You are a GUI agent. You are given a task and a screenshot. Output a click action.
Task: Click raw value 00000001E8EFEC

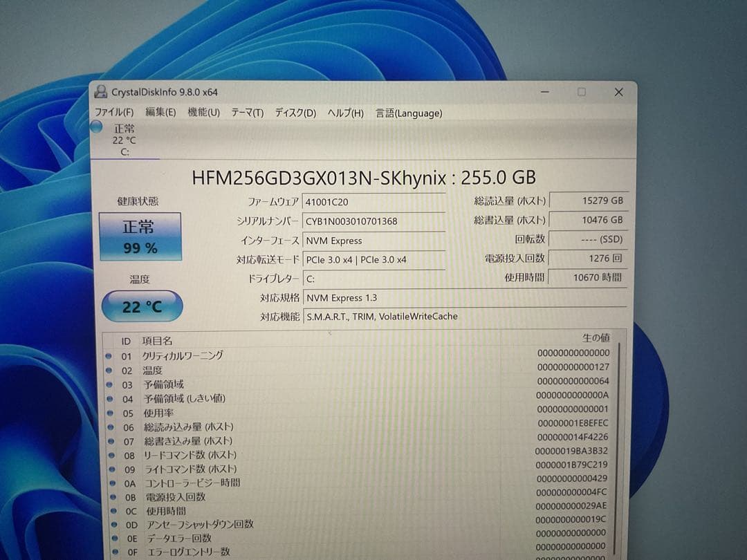(573, 423)
